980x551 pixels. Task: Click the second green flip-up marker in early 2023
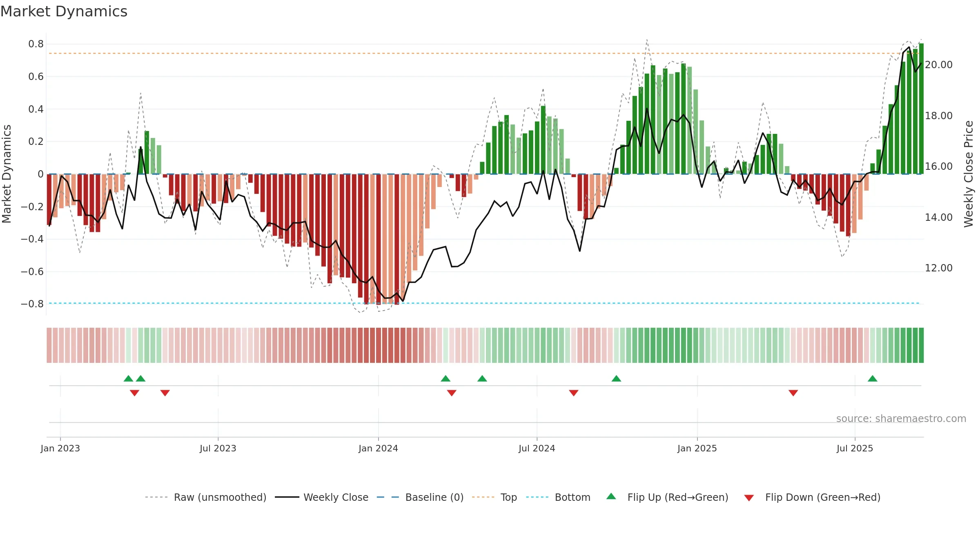pos(140,378)
